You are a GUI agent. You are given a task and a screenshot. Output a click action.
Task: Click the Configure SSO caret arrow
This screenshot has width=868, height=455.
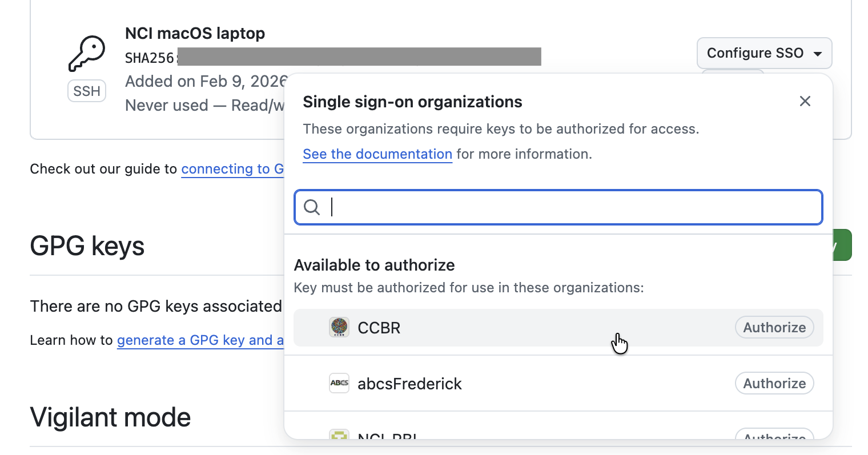point(818,54)
